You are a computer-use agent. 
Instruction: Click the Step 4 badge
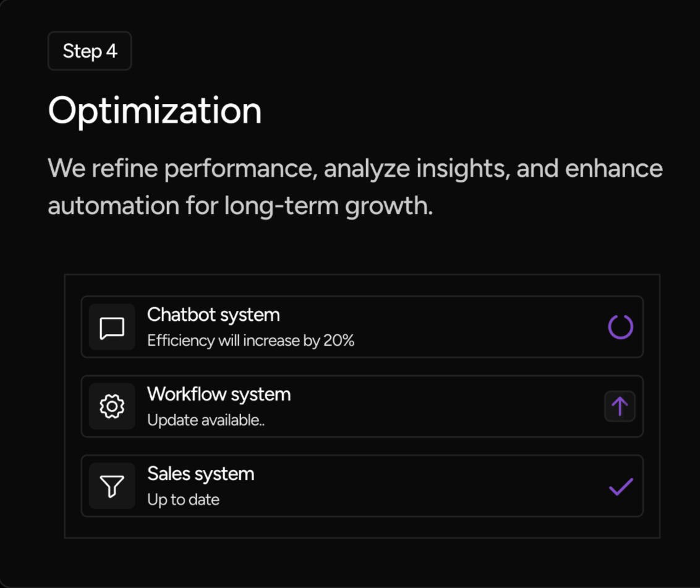(90, 51)
